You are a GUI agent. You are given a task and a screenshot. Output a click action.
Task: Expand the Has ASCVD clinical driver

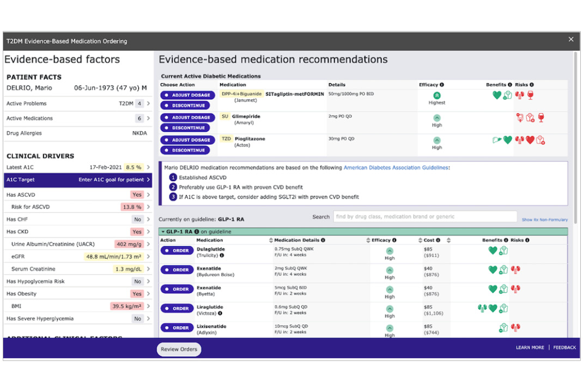(148, 194)
